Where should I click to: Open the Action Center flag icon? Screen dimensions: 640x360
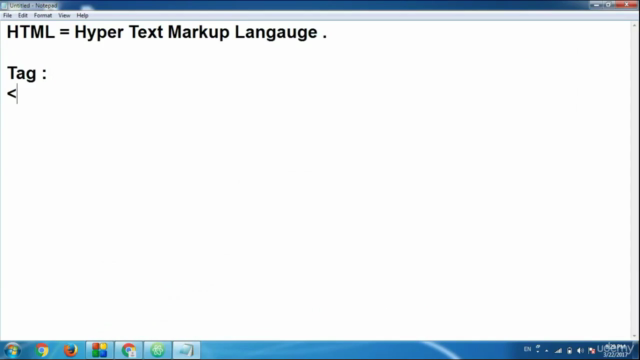pos(591,351)
